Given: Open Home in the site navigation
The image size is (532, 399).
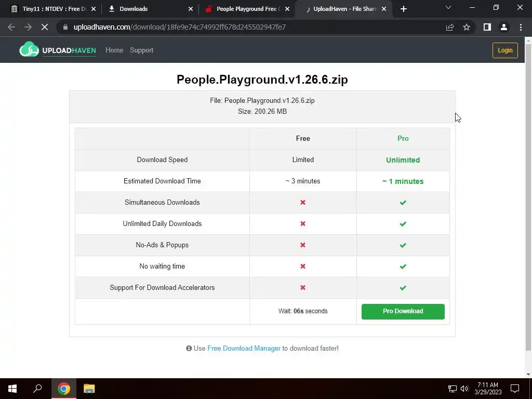Looking at the screenshot, I should 114,50.
